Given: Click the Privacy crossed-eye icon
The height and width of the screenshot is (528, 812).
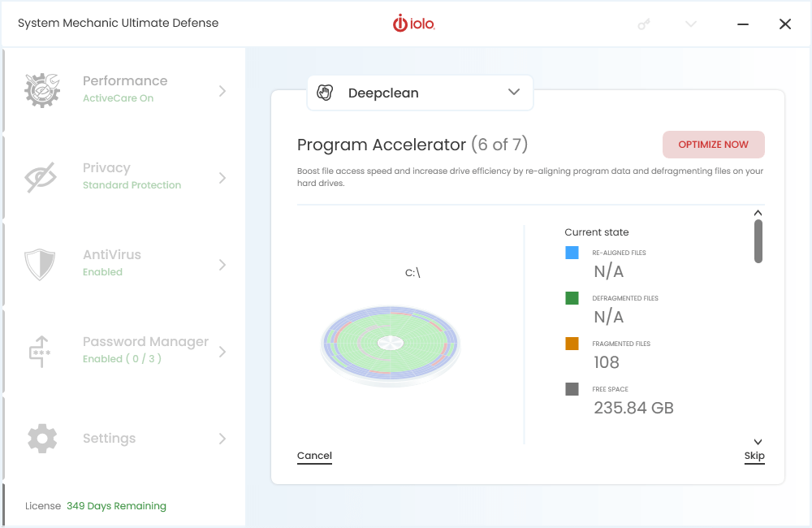Looking at the screenshot, I should [41, 178].
